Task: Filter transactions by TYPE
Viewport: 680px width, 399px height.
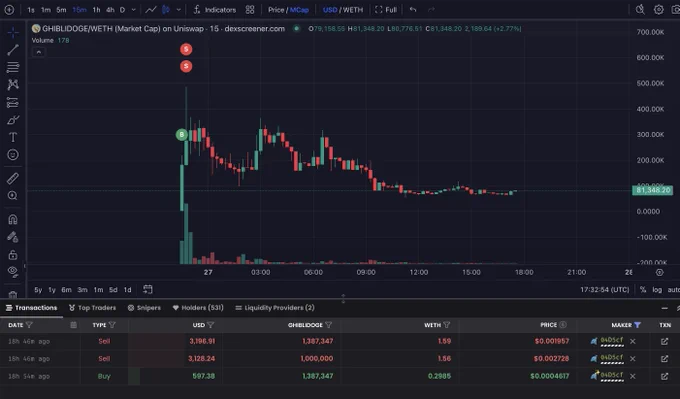Action: pyautogui.click(x=112, y=325)
